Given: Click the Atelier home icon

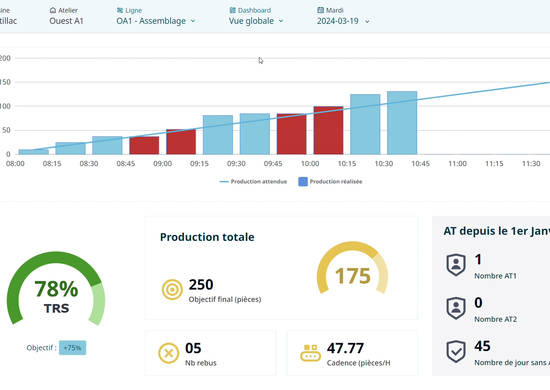Looking at the screenshot, I should pyautogui.click(x=53, y=10).
